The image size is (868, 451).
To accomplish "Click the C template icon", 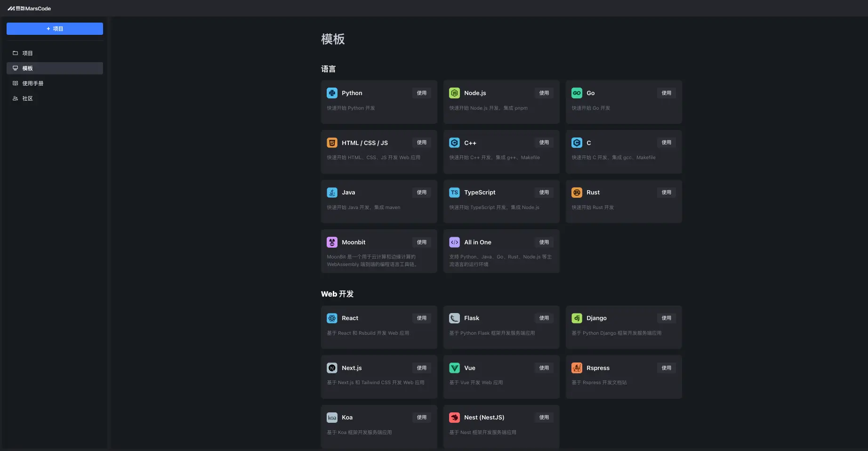I will [577, 143].
